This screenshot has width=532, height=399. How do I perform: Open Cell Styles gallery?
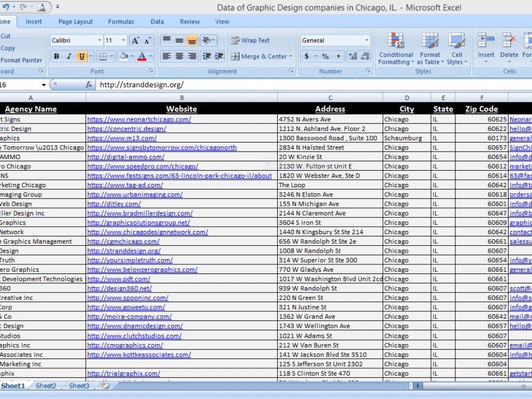click(456, 49)
